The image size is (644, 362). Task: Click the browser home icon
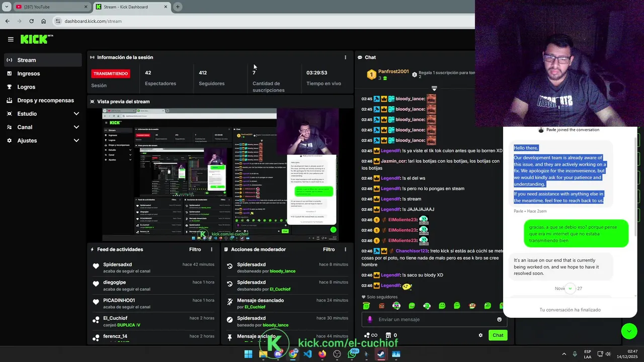(x=44, y=21)
